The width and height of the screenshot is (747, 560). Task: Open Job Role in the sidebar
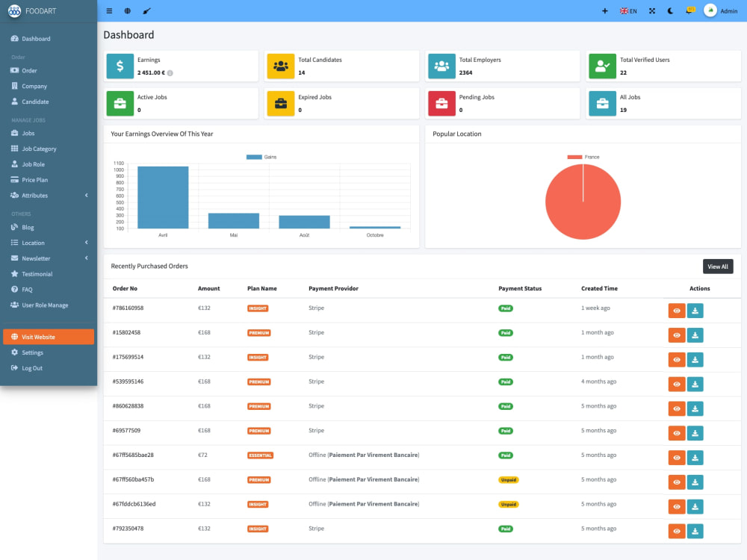coord(49,164)
